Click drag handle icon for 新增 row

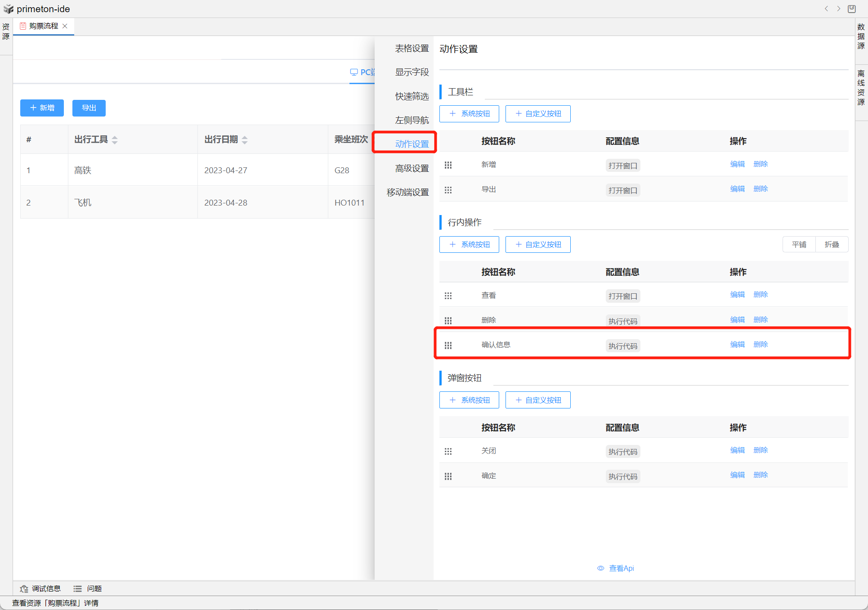tap(448, 165)
